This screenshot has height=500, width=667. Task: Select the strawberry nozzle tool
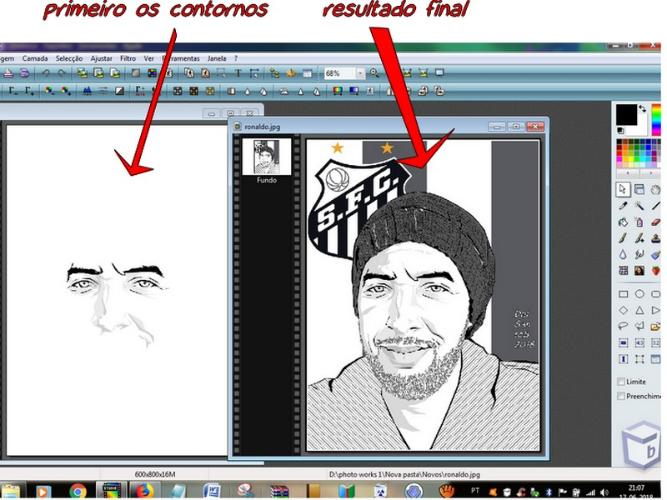coord(656,271)
